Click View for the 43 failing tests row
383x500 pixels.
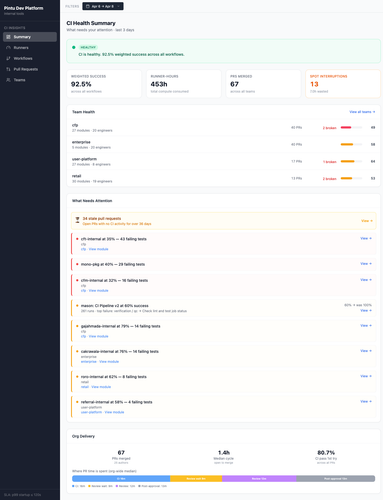coord(366,238)
